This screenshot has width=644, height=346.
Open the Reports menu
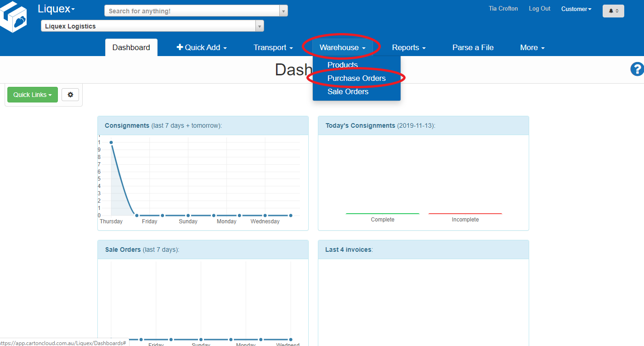[x=409, y=47]
